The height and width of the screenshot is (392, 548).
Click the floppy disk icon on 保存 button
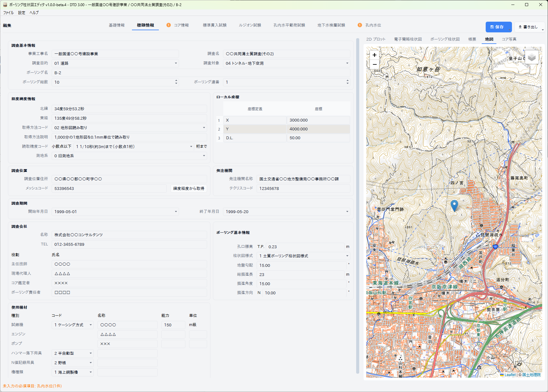tap(493, 27)
